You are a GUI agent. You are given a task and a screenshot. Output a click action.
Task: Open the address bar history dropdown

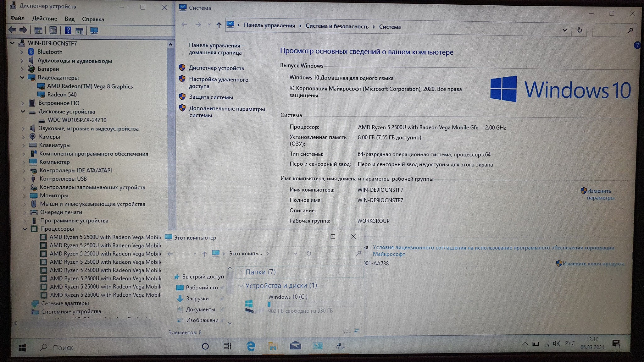tap(564, 30)
